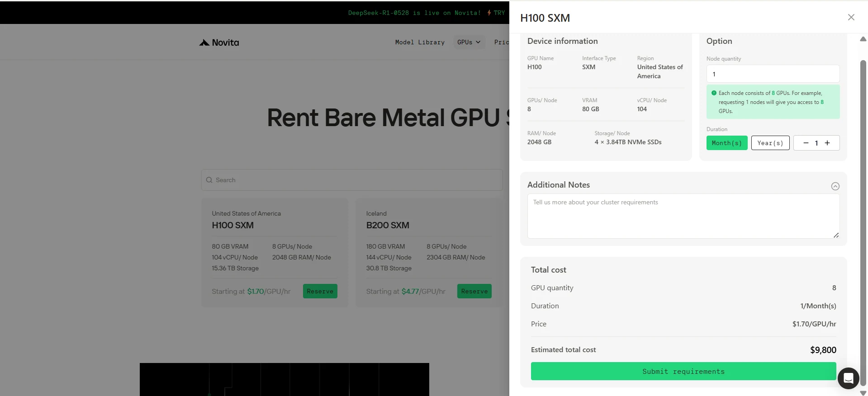
Task: Click the $1.70/GPU/hr price value
Action: point(814,324)
